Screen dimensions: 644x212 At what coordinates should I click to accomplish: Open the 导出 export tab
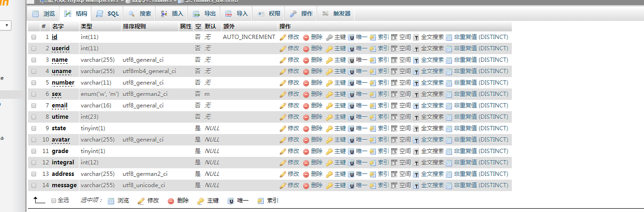204,14
